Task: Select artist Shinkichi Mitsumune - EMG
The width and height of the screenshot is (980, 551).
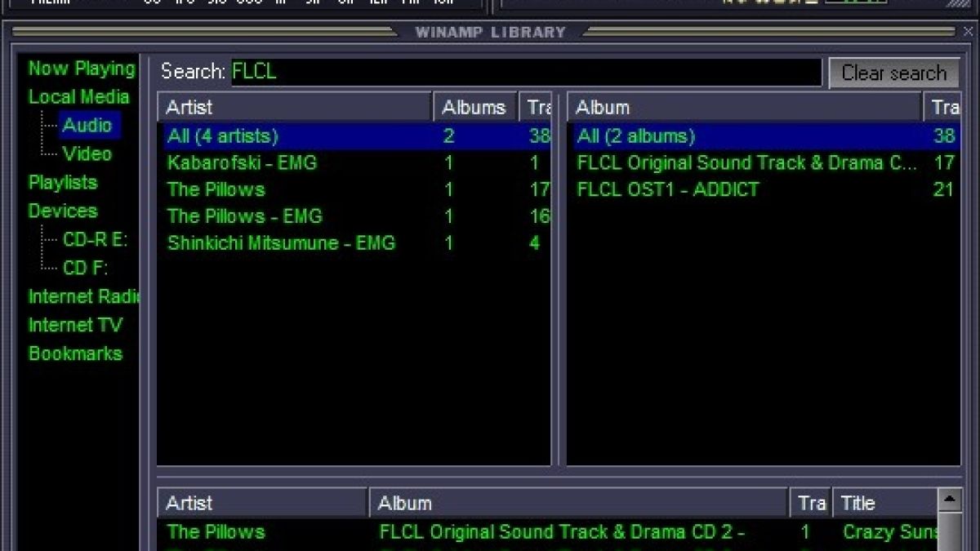Action: point(354,242)
